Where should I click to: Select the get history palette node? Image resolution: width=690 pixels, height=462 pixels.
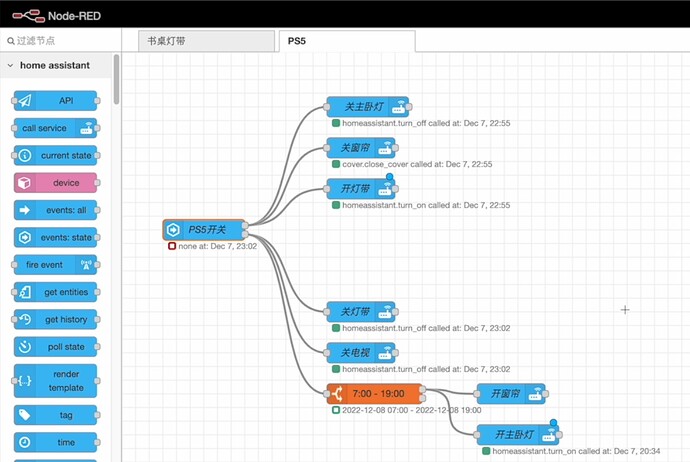(55, 319)
